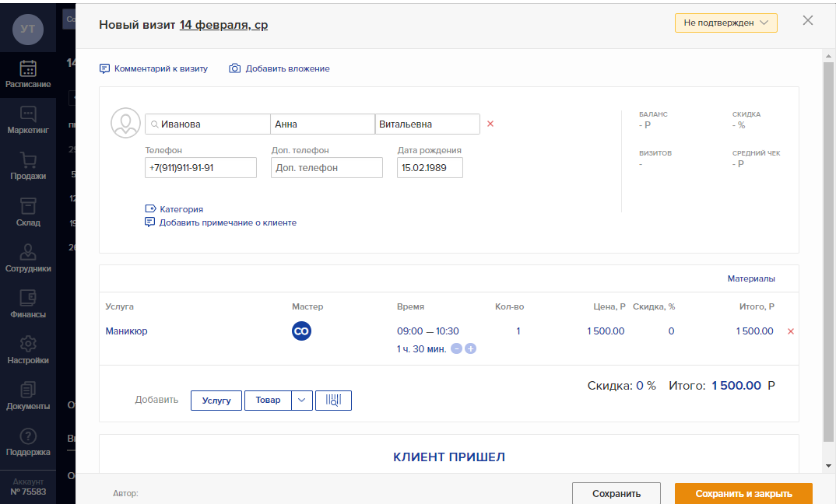Select the Маркетинг icon in the sidebar
The height and width of the screenshot is (504, 836).
click(28, 117)
